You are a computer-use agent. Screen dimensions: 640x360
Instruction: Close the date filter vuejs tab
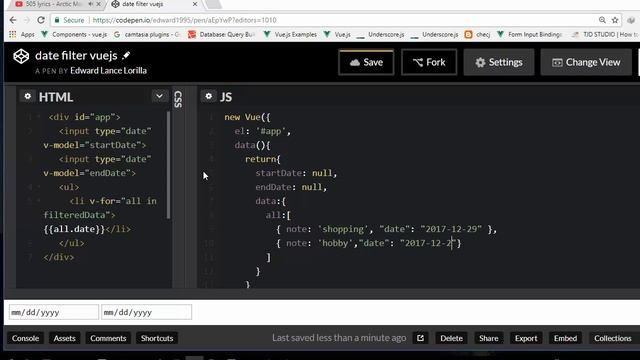(195, 4)
